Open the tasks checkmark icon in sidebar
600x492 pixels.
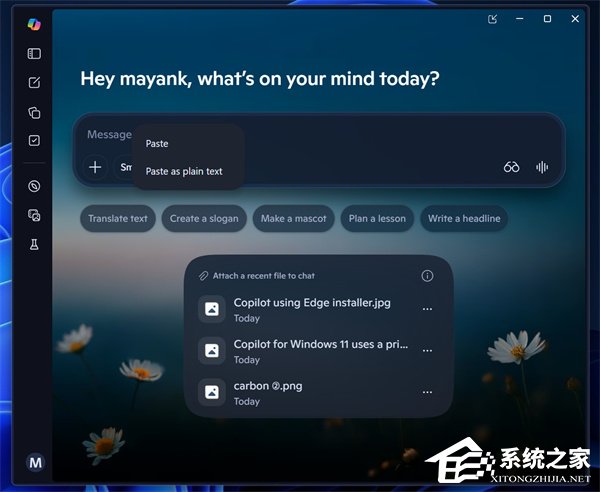[34, 140]
